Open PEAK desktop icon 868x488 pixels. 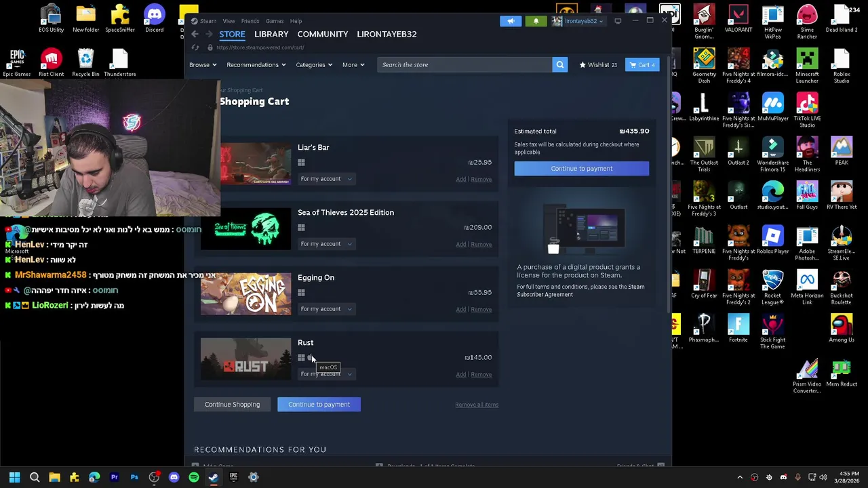click(842, 151)
